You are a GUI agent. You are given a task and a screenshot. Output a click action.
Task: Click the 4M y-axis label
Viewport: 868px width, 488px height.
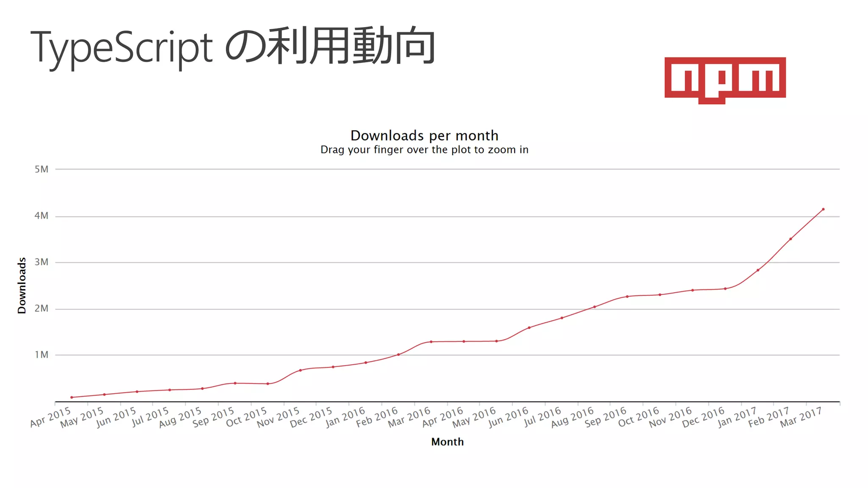[42, 216]
